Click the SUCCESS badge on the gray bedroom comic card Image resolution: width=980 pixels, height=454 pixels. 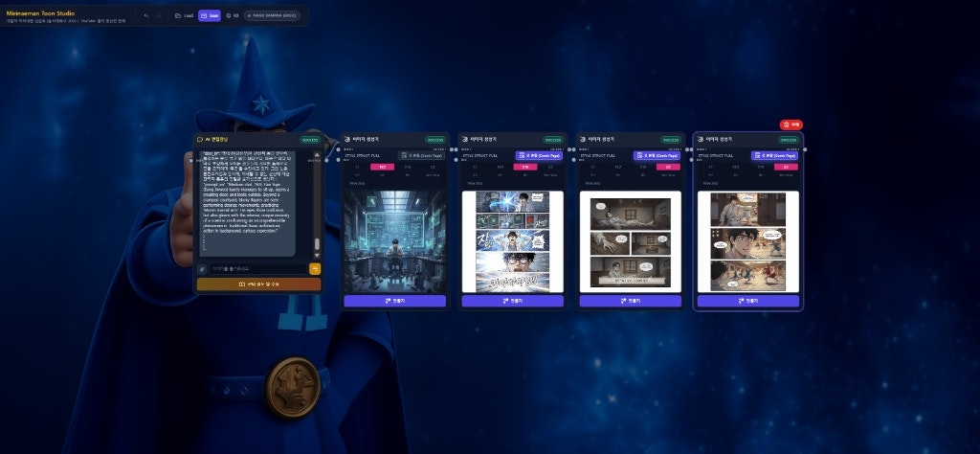pyautogui.click(x=671, y=140)
